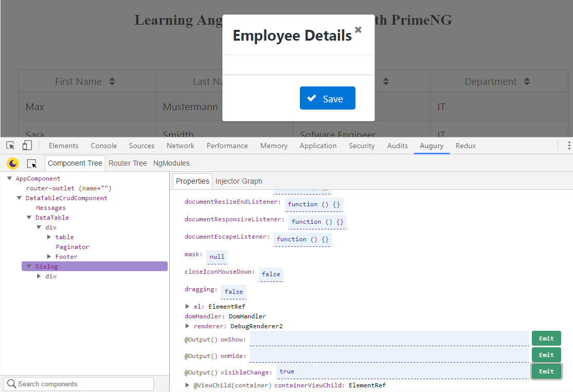
Task: Select the Properties tab
Action: (192, 181)
